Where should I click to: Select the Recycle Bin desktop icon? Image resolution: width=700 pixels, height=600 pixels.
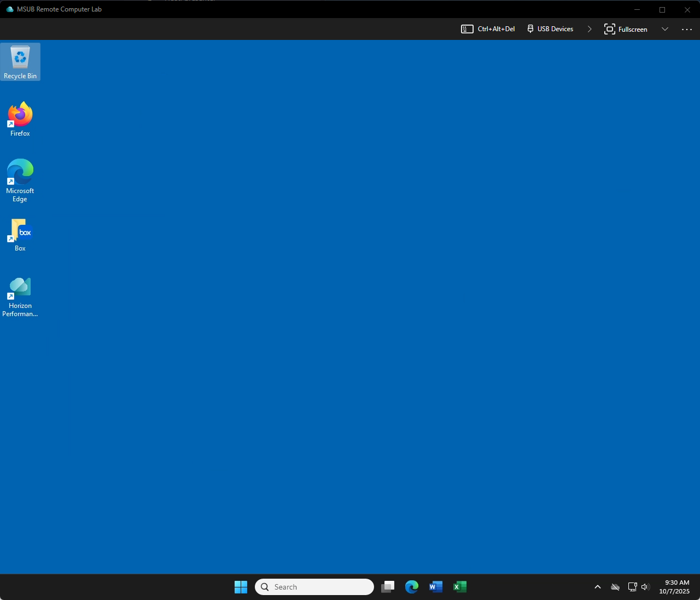pyautogui.click(x=20, y=61)
